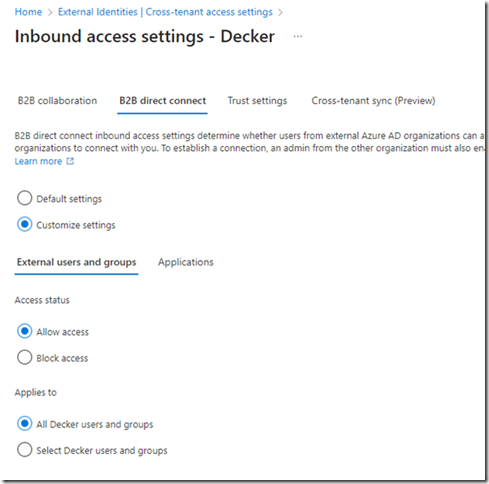This screenshot has height=484, width=489.
Task: Open the ellipsis more options menu
Action: 298,36
